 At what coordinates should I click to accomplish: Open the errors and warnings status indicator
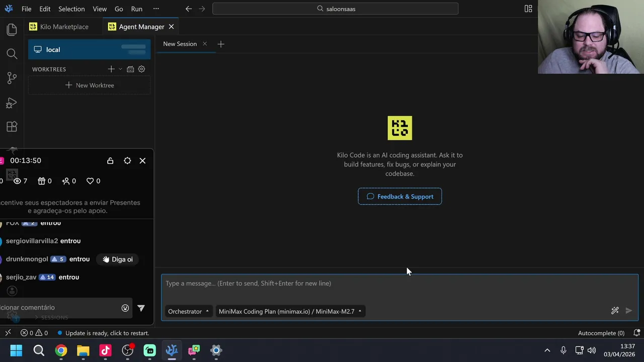point(34,333)
